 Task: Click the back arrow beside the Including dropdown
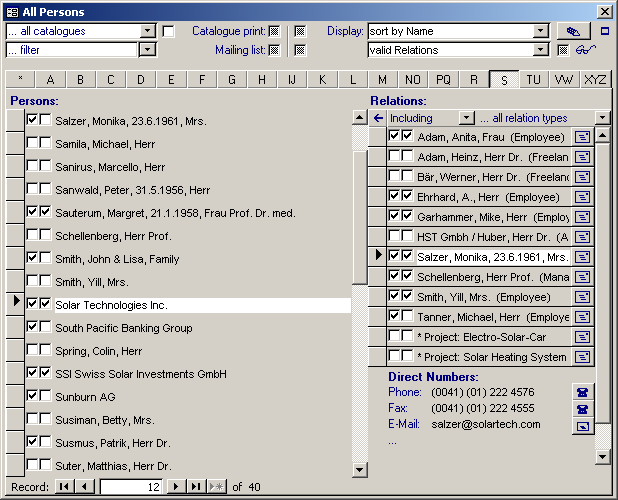click(378, 118)
